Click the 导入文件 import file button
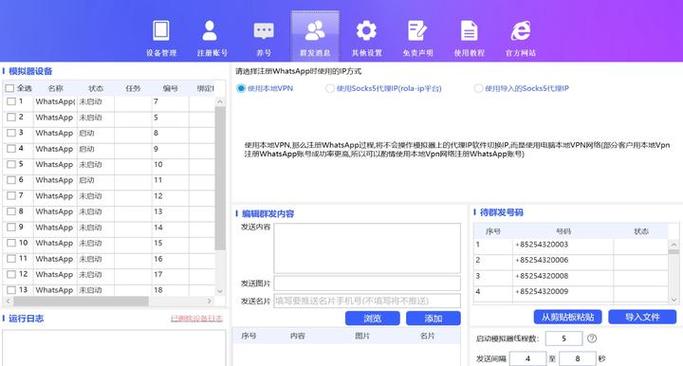The width and height of the screenshot is (683, 366). (642, 317)
